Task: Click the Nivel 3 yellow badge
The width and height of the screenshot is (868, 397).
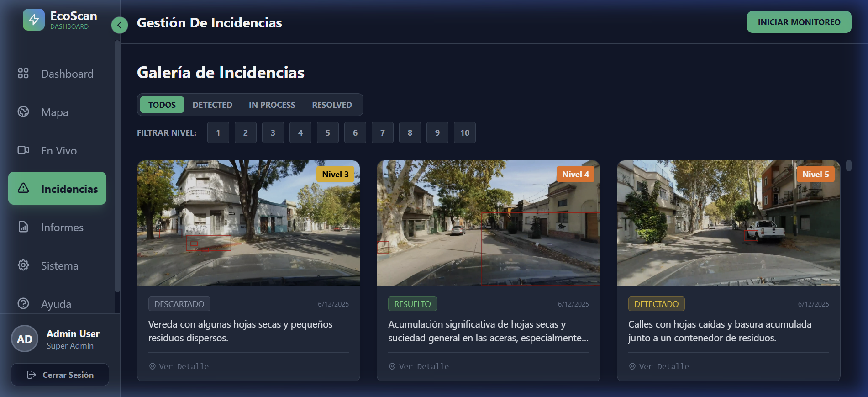Action: pos(335,174)
